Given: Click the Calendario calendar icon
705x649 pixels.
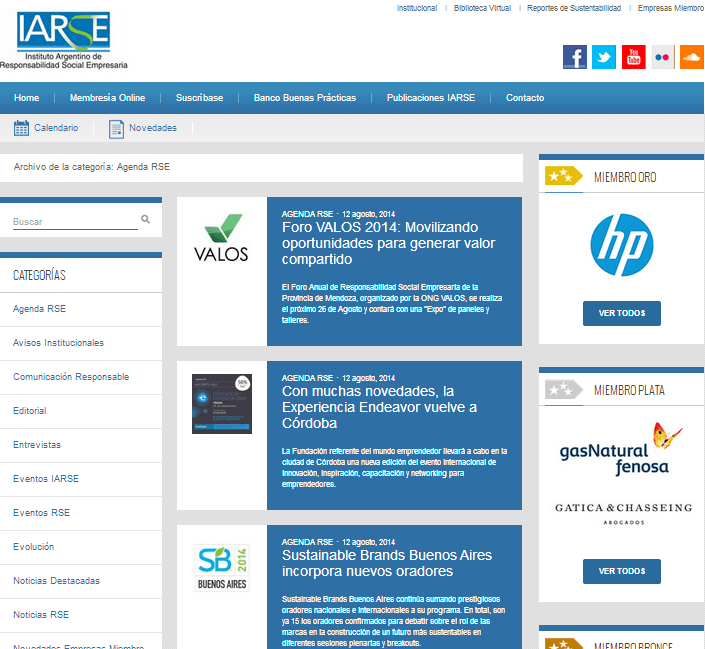Looking at the screenshot, I should 21,128.
